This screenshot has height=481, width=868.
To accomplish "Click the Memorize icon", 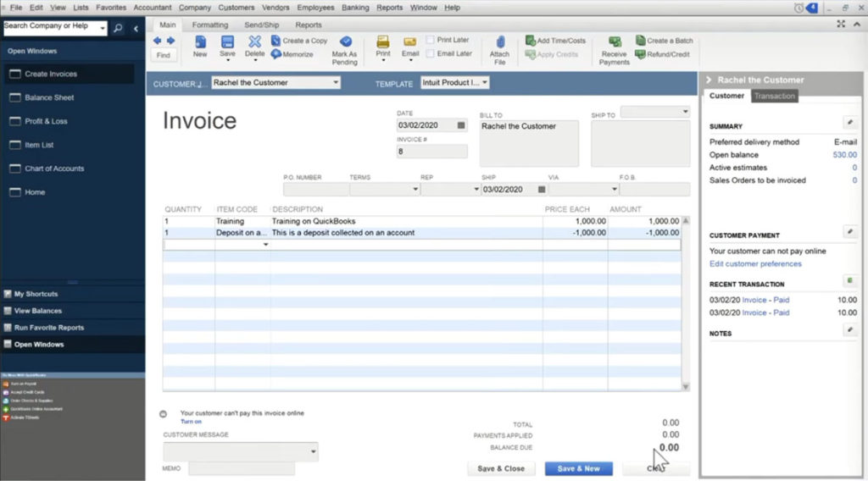I will (x=276, y=54).
